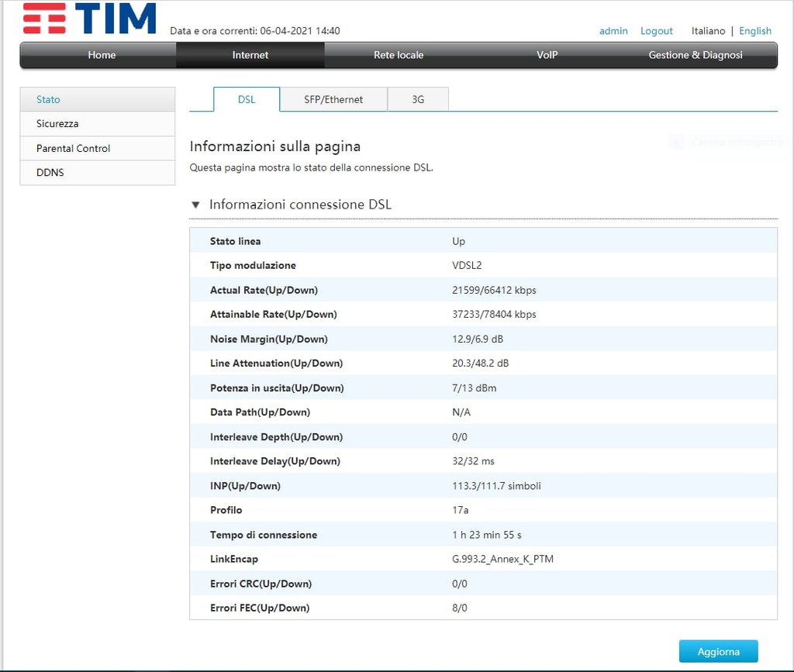Switch language to English
794x672 pixels.
(755, 31)
